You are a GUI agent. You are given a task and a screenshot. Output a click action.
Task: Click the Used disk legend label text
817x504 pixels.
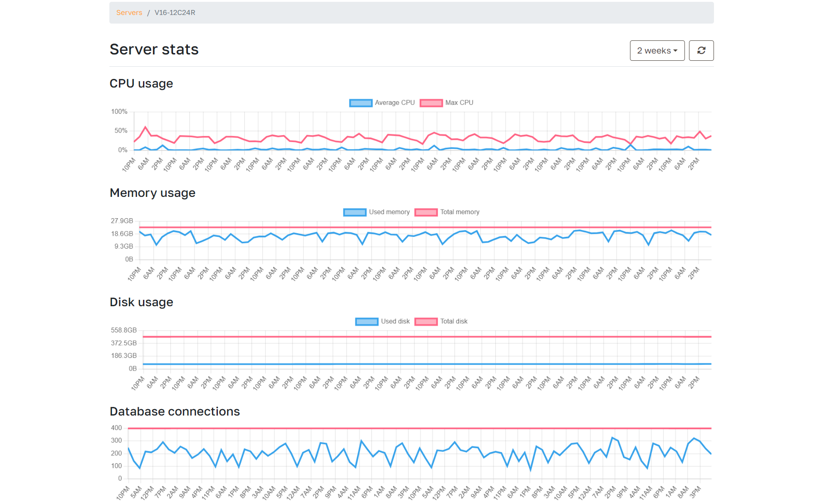click(395, 322)
